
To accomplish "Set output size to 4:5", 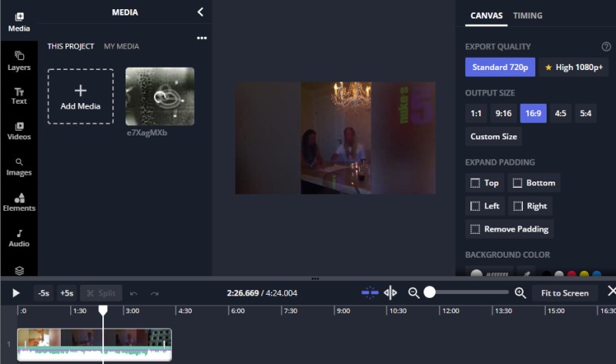I will point(561,113).
